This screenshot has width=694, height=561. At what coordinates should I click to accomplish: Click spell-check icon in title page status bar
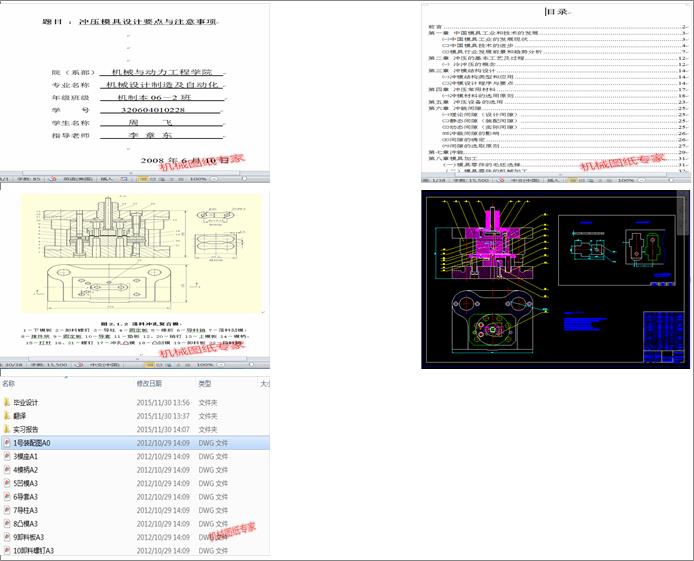[52, 179]
